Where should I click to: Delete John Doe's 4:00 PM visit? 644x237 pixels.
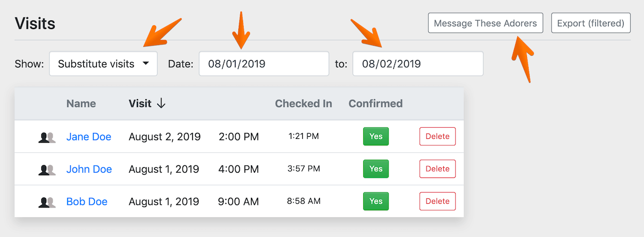coord(437,169)
